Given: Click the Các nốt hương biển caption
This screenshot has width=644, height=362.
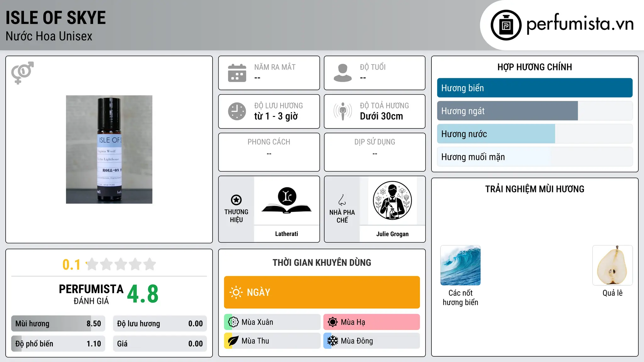Looking at the screenshot, I should [460, 298].
